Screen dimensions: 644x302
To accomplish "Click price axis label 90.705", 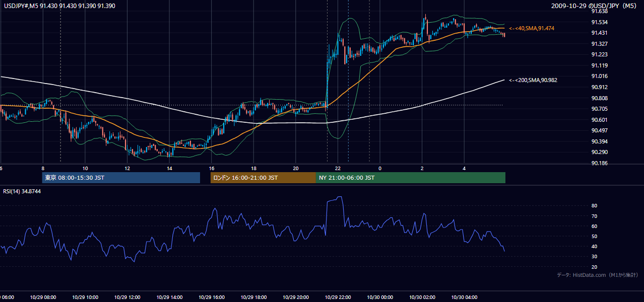I will [599, 109].
